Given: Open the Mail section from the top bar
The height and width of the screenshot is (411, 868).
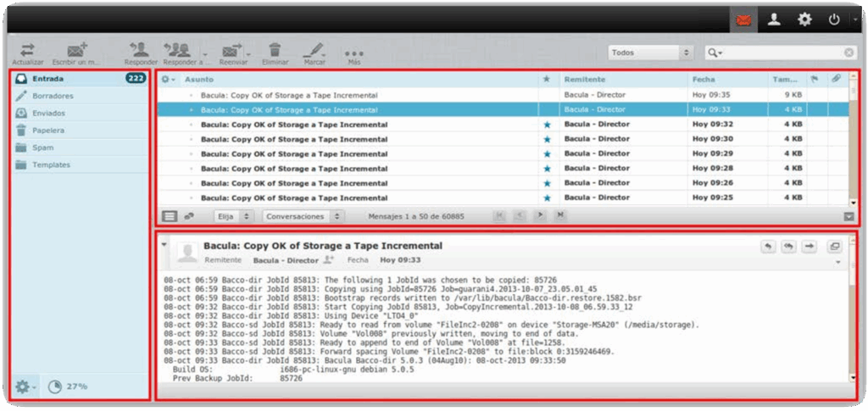Looking at the screenshot, I should coord(743,19).
